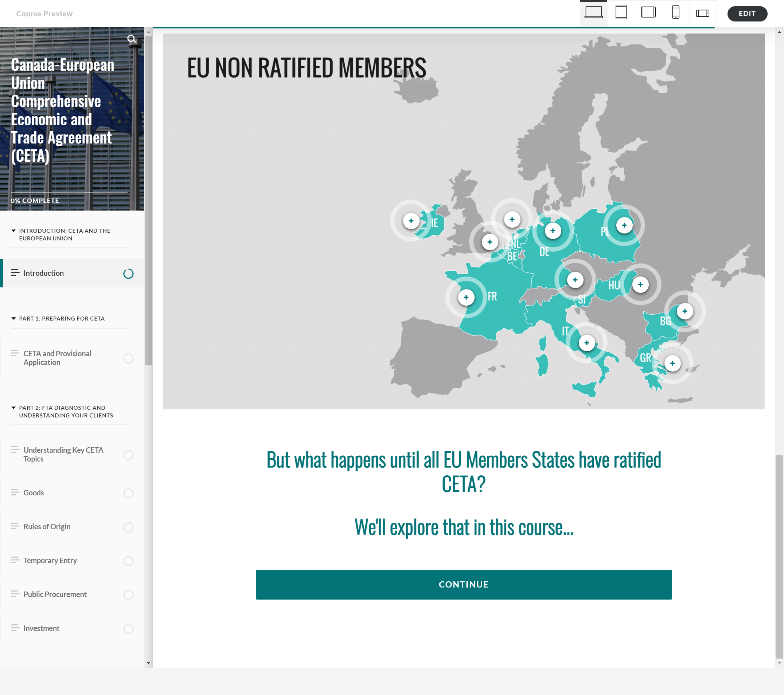
Task: Switch to mobile phone preview
Action: coord(675,13)
